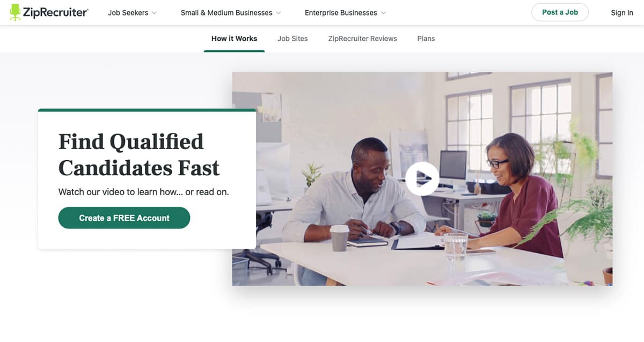Click the green ZipRecruiter chair logo icon
The height and width of the screenshot is (342, 644).
pos(16,12)
